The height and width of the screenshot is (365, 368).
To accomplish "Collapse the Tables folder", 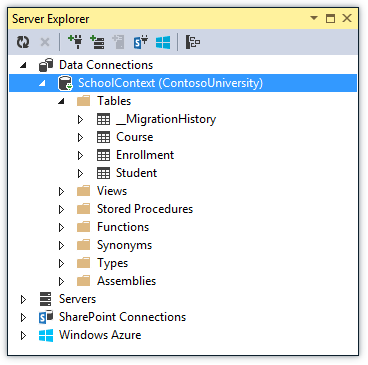I will 61,101.
